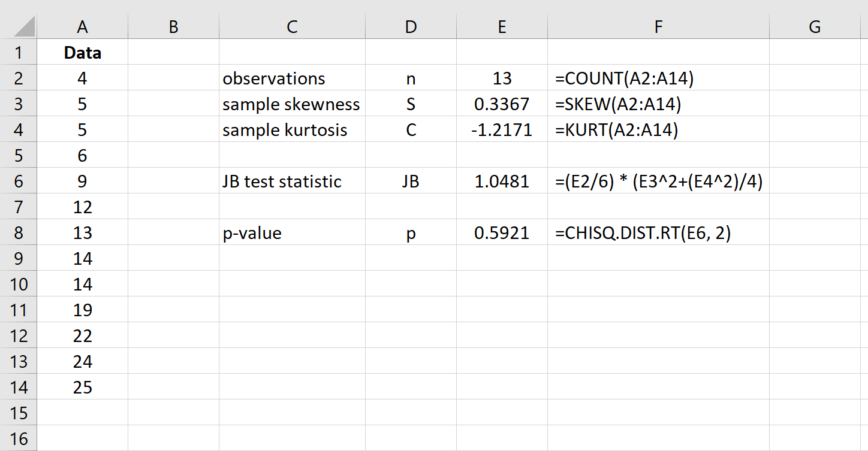
Task: Select cell A3 containing the first 5
Action: coord(83,104)
